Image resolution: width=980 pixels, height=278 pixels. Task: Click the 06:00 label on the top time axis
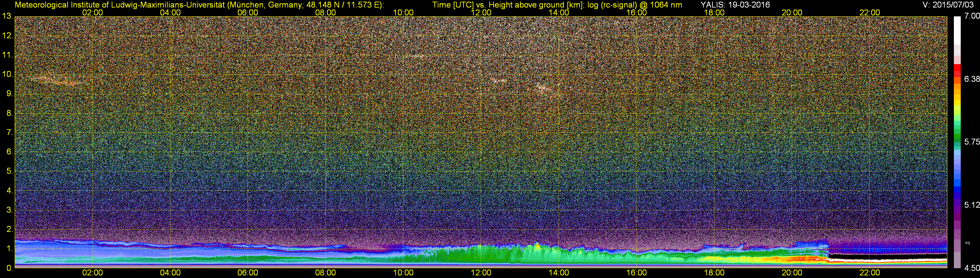pos(248,12)
